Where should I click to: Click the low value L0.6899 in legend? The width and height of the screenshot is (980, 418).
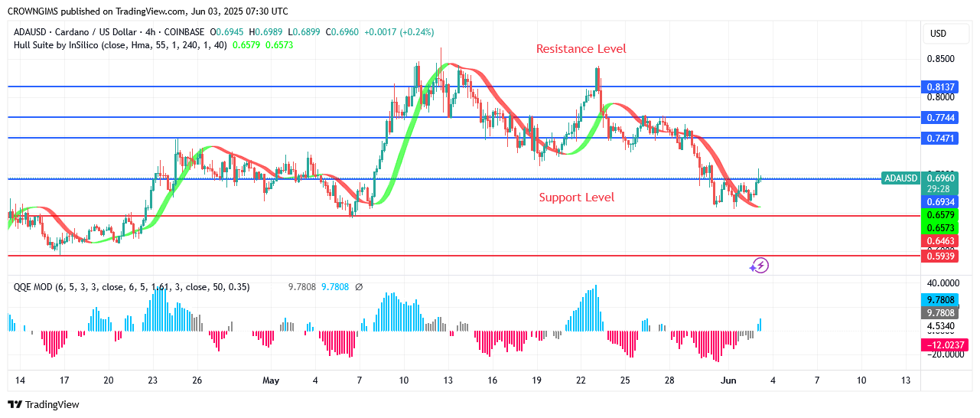tap(304, 32)
